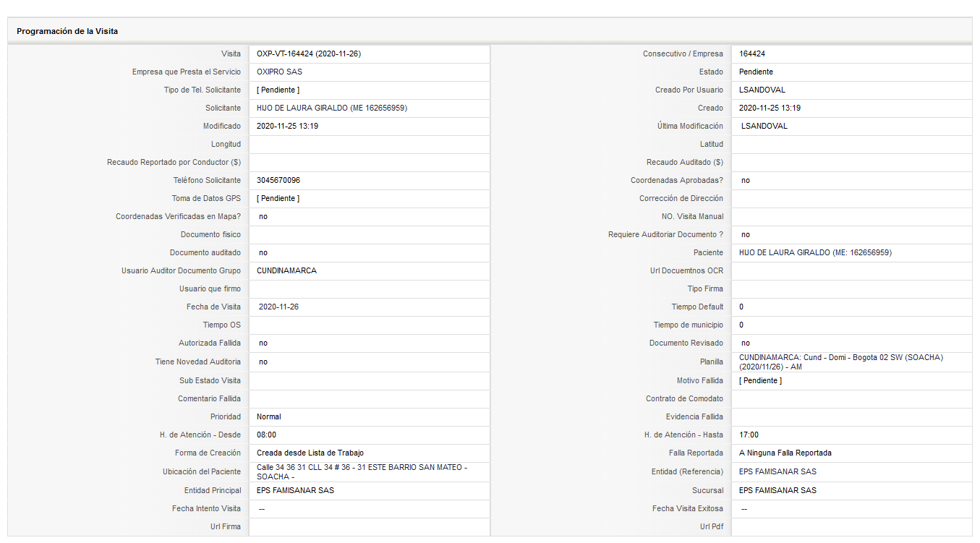Click the 'Contrato de Comodato' label
Image resolution: width=980 pixels, height=543 pixels.
click(684, 399)
